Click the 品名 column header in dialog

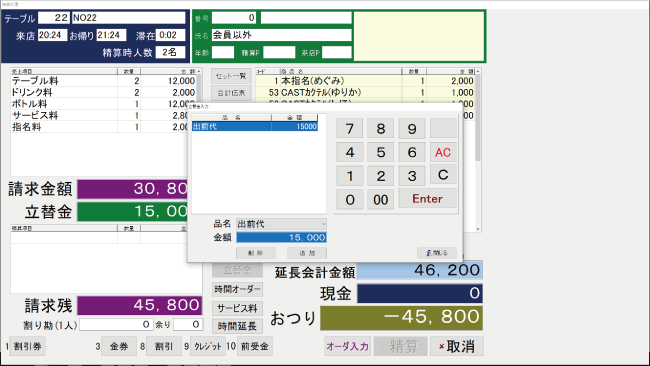231,118
